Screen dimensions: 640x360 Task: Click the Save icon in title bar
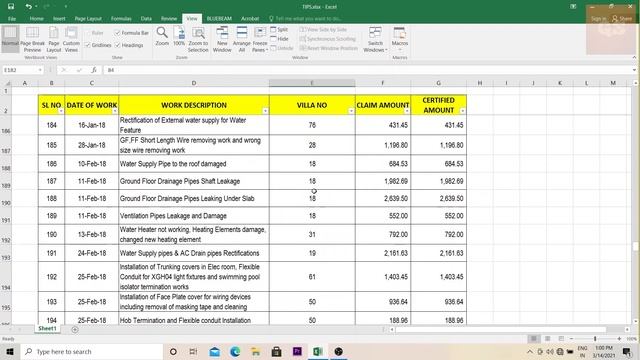pyautogui.click(x=11, y=7)
